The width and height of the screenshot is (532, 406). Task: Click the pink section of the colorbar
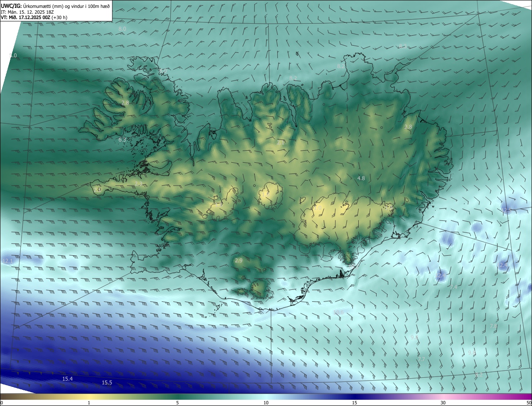point(443,396)
